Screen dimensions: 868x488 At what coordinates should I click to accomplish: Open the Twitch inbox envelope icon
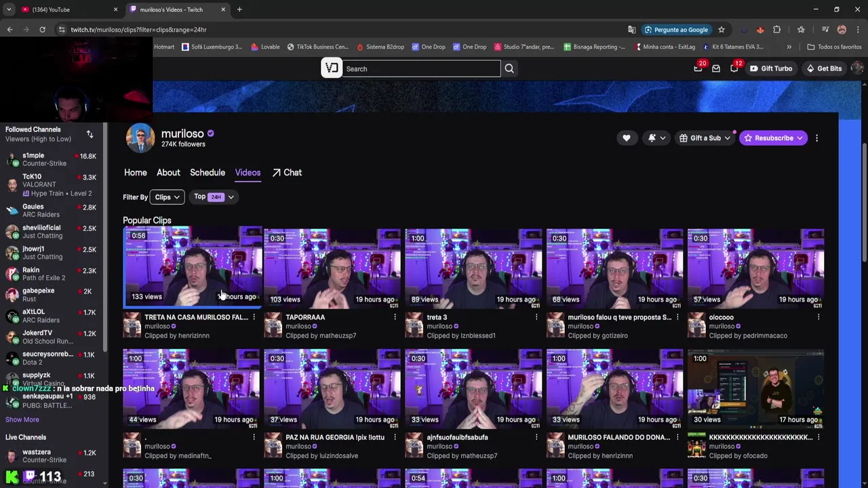pos(716,68)
